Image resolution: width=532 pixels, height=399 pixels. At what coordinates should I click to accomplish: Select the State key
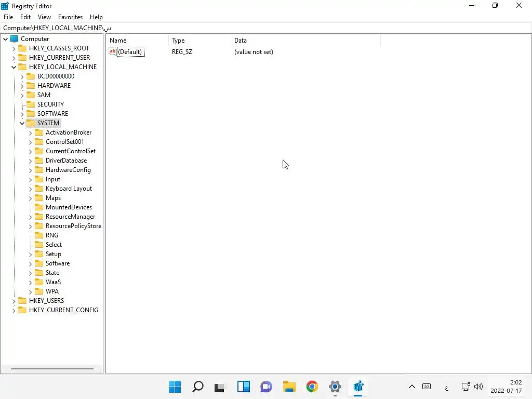(x=52, y=272)
